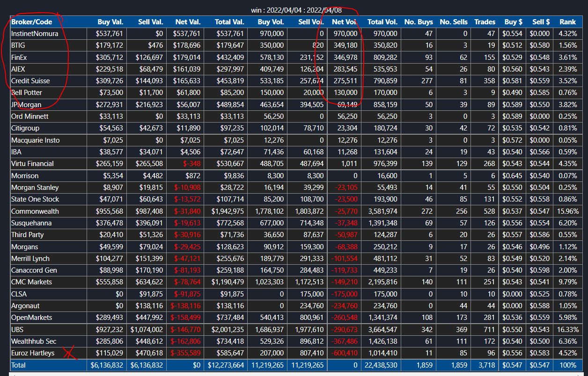
Task: Click the No. Buys column header
Action: pyautogui.click(x=418, y=22)
